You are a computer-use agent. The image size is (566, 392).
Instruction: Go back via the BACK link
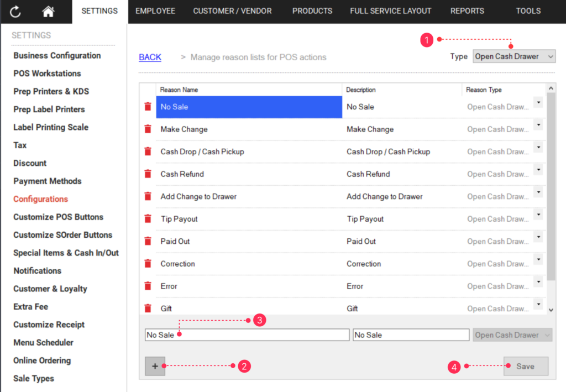(150, 57)
